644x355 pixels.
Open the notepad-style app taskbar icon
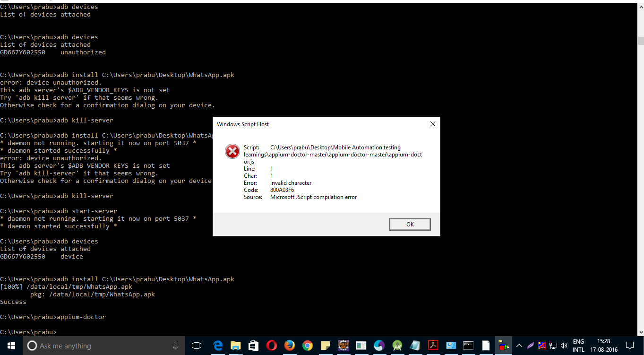coord(415,346)
